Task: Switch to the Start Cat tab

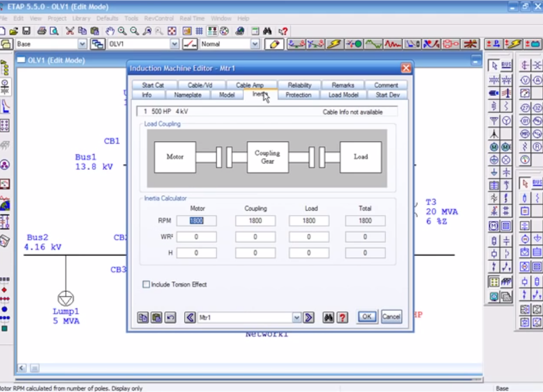Action: pos(153,85)
